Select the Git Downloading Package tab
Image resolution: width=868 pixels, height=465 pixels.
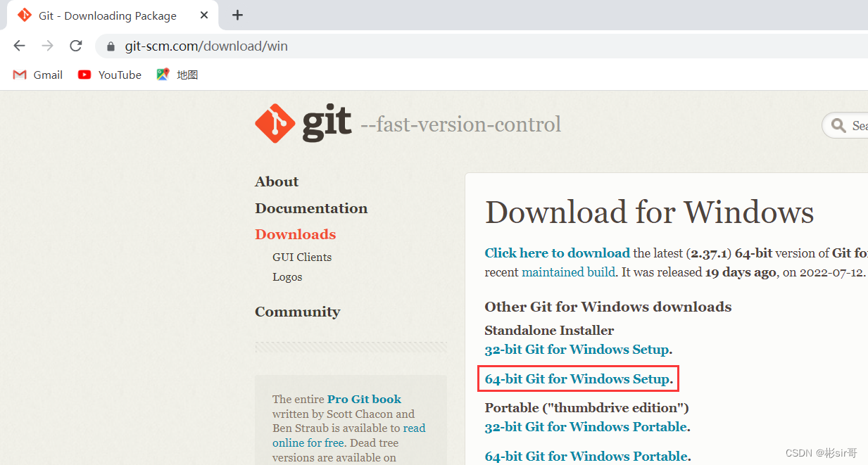(x=106, y=15)
